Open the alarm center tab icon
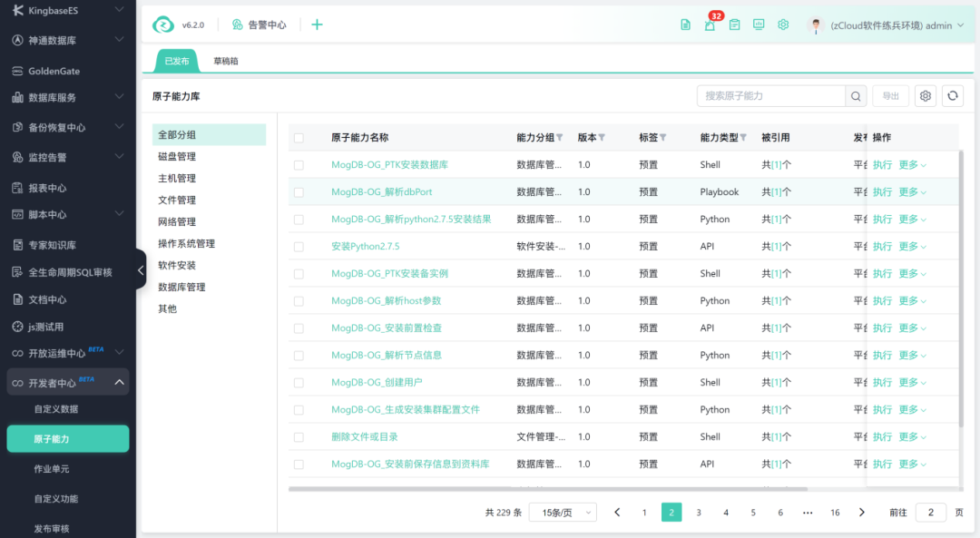Image resolution: width=980 pixels, height=538 pixels. [x=238, y=24]
